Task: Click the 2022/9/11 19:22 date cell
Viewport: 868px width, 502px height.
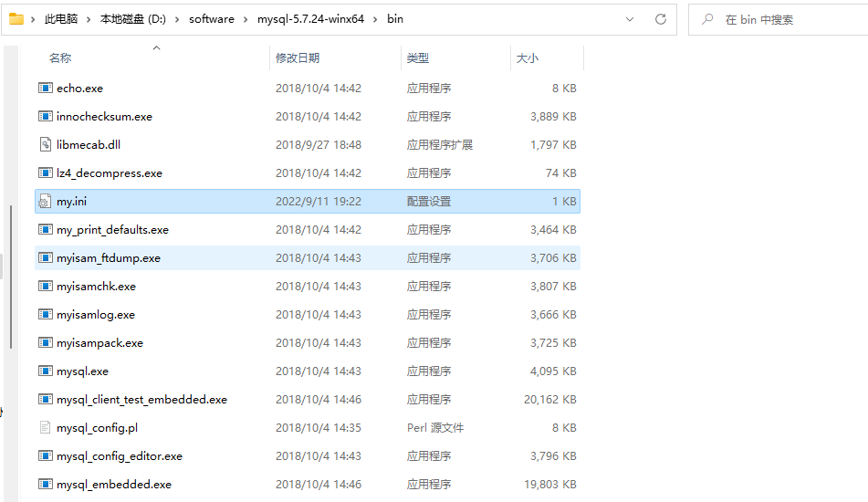Action: 319,202
